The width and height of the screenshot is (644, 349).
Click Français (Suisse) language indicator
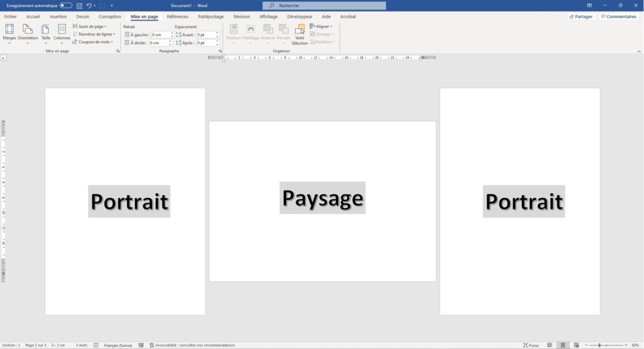click(x=118, y=345)
